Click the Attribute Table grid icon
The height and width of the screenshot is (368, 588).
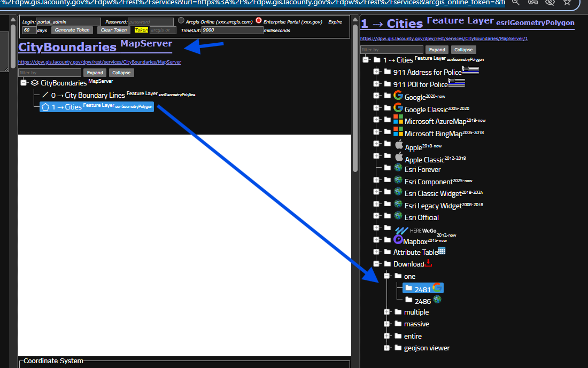(x=442, y=251)
